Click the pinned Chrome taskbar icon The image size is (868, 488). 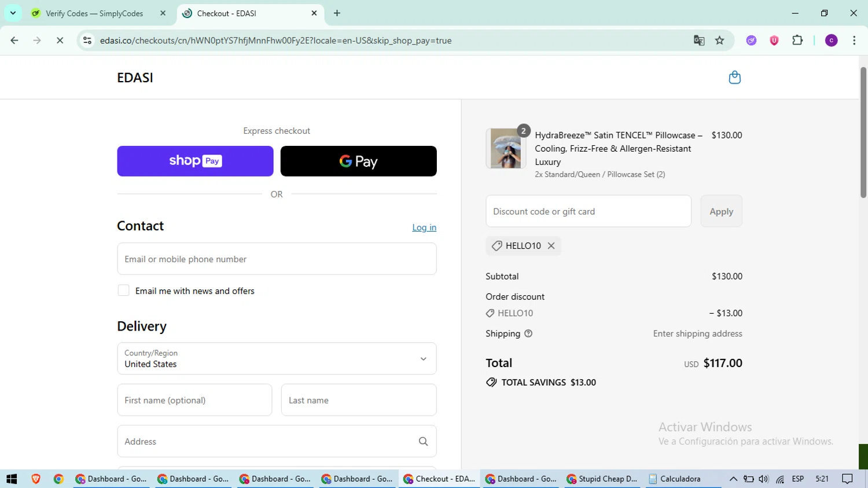click(x=58, y=479)
